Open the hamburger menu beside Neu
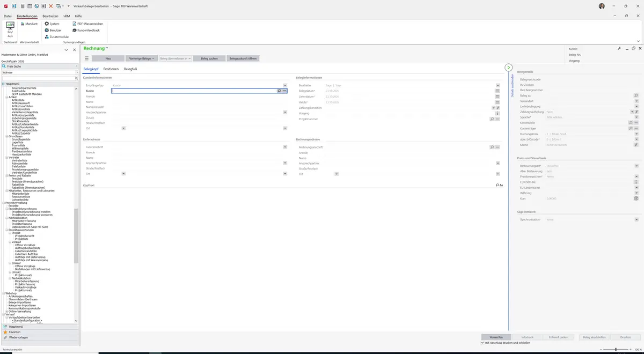This screenshot has height=354, width=644. [x=86, y=58]
